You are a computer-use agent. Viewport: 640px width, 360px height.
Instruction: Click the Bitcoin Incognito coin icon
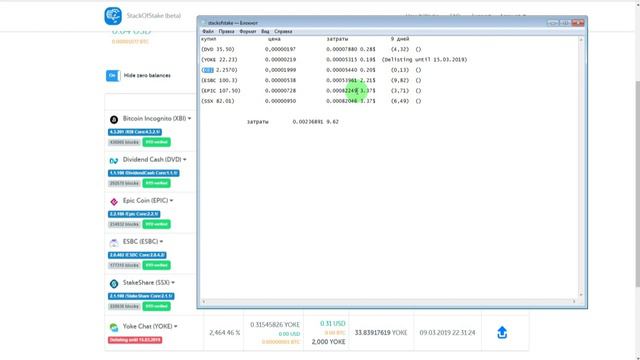(114, 119)
